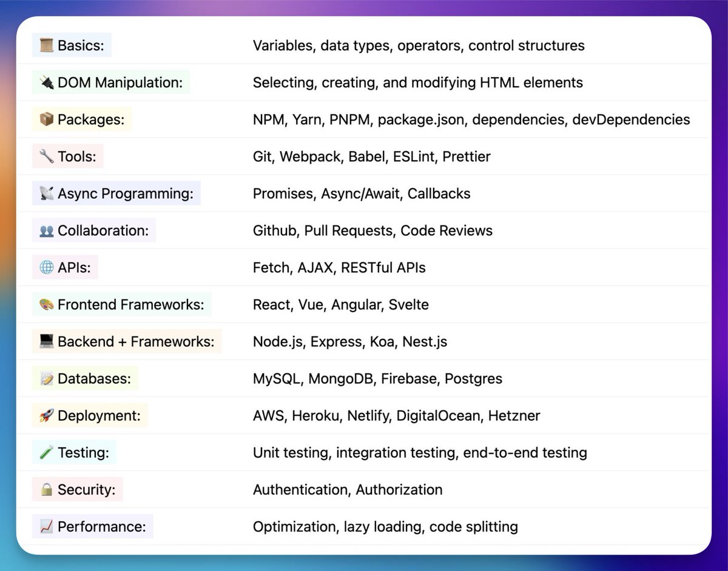Select the satellite icon for Async Programming
Screen dimensions: 728x571
pyautogui.click(x=45, y=193)
